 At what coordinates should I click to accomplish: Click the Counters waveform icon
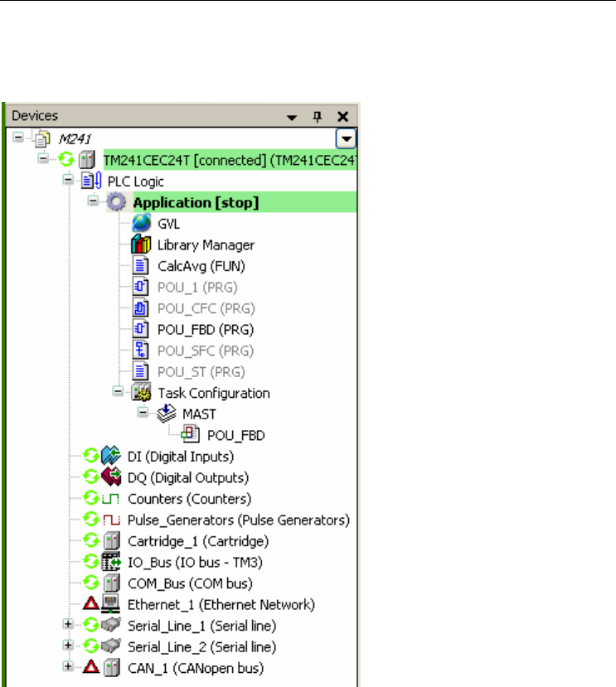(111, 499)
